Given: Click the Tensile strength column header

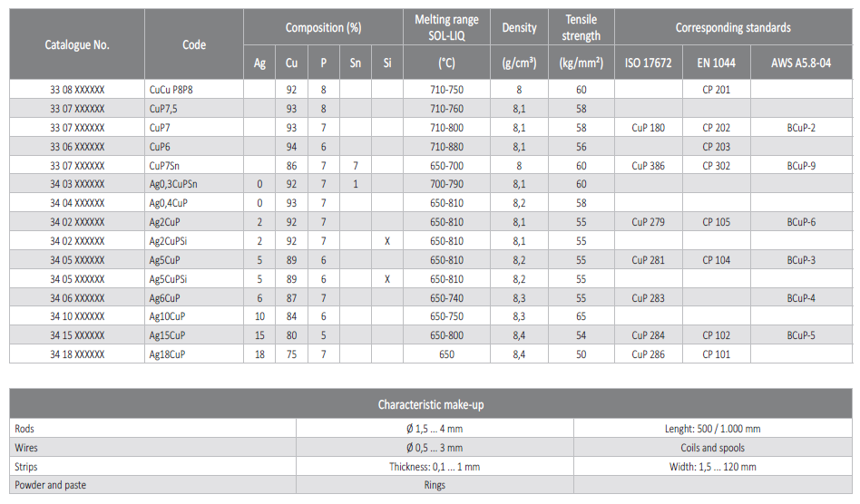Looking at the screenshot, I should [581, 27].
